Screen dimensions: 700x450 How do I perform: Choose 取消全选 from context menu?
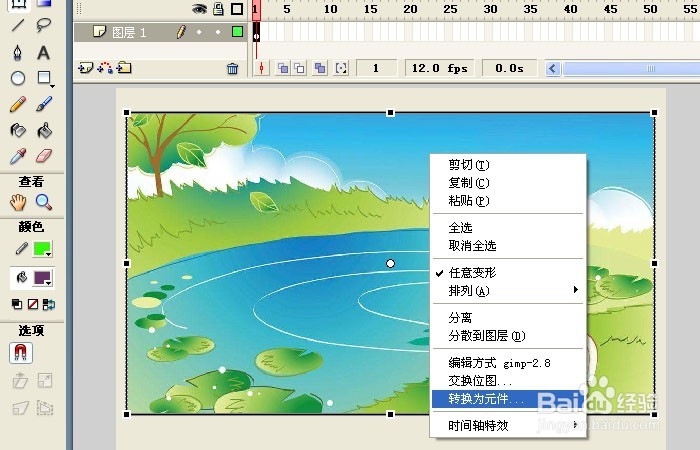(x=508, y=246)
